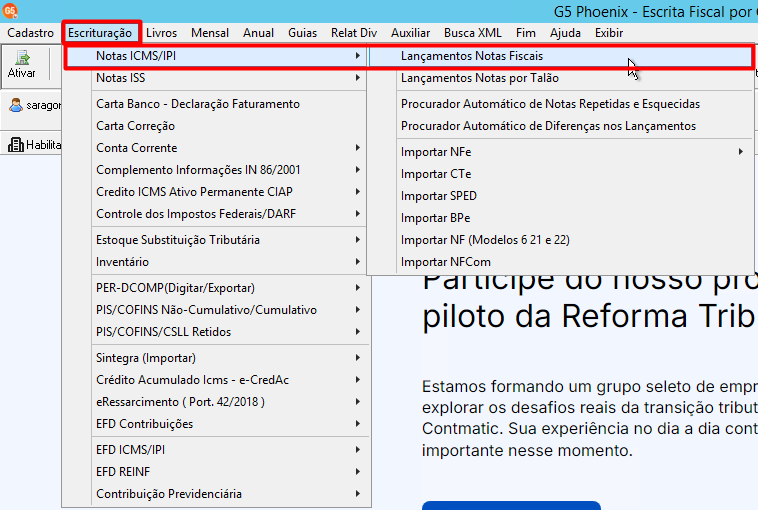The width and height of the screenshot is (758, 510).
Task: Click the Habilita building icon
Action: [16, 145]
